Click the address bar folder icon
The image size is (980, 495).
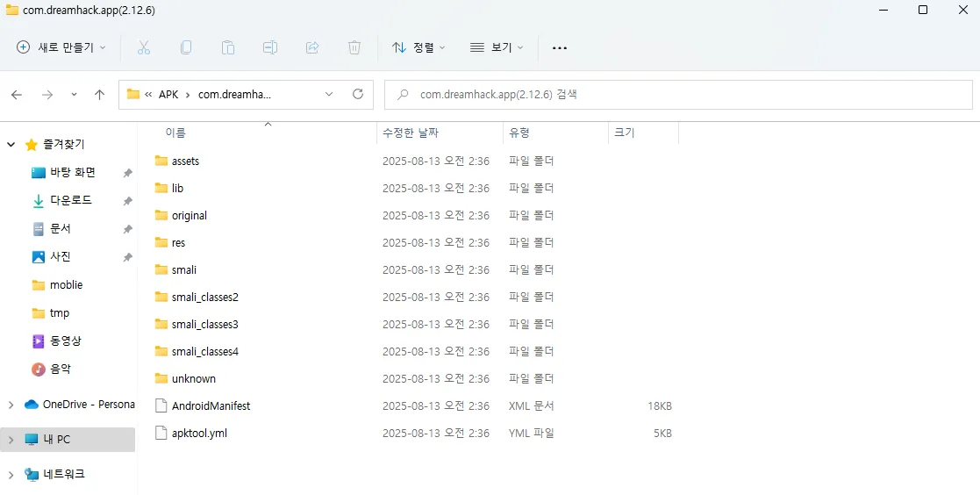[x=133, y=95]
